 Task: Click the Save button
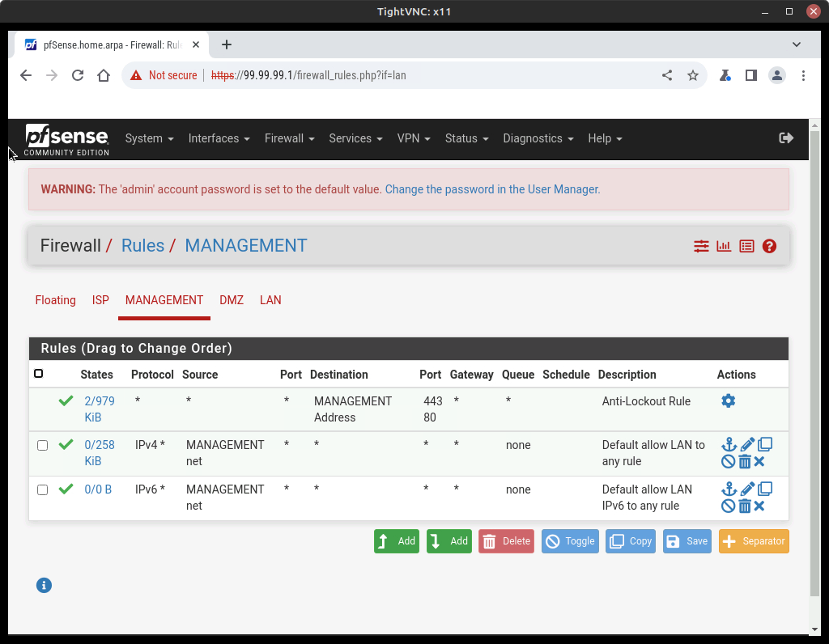pyautogui.click(x=687, y=541)
